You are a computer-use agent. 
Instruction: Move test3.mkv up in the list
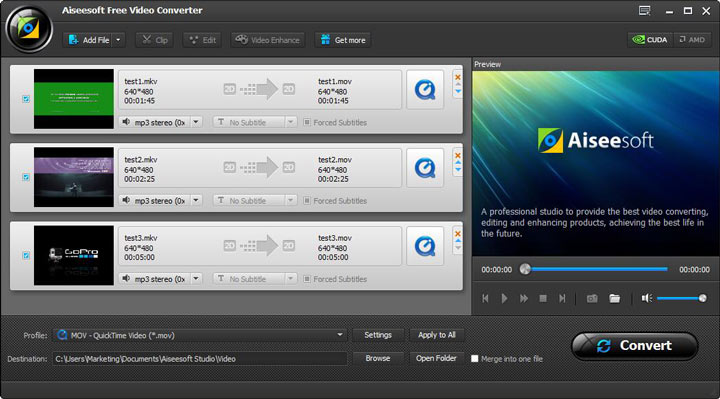point(457,241)
